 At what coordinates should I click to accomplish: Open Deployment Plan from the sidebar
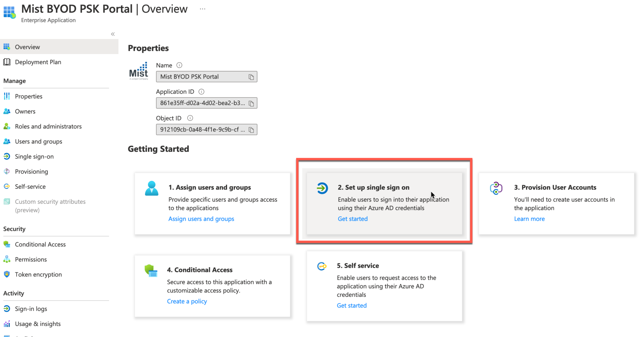coord(38,62)
